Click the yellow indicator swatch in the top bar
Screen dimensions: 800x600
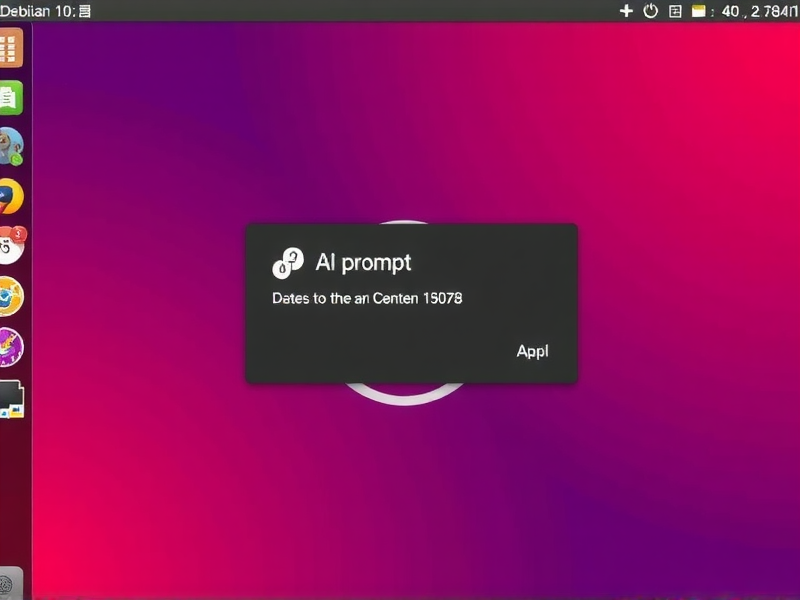(700, 11)
